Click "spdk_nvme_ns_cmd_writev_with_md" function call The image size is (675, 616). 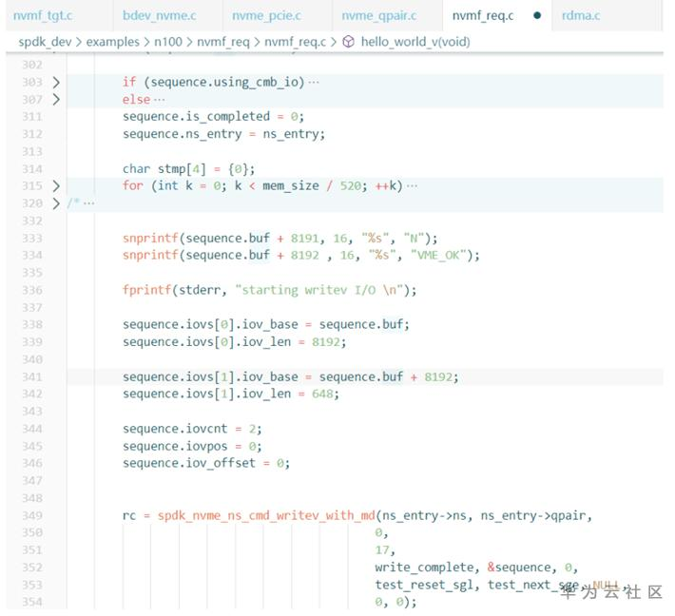click(266, 515)
